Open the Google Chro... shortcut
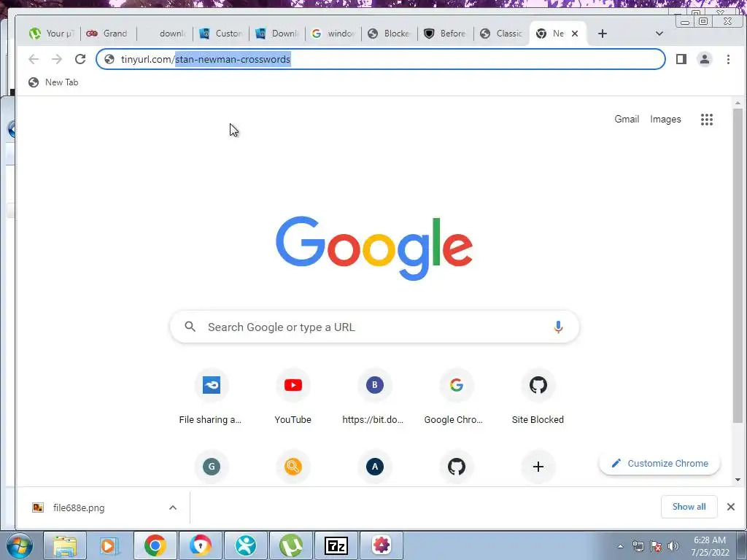The height and width of the screenshot is (560, 747). [456, 397]
